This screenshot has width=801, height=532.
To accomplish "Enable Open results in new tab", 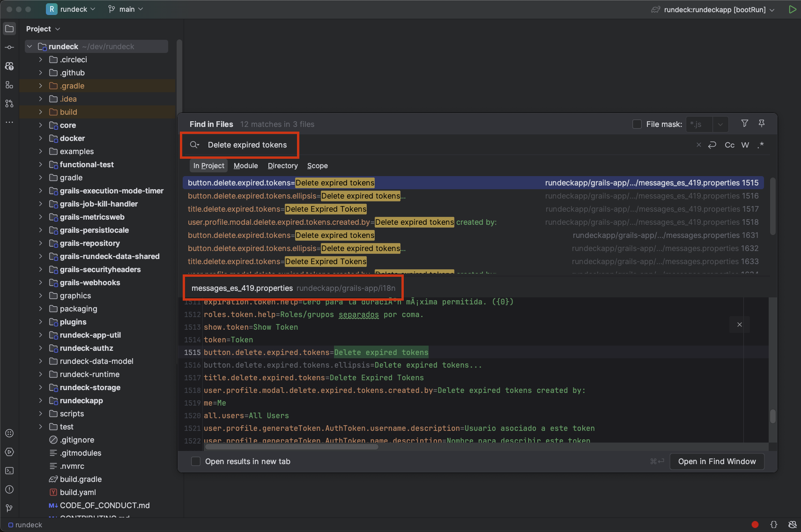I will pyautogui.click(x=196, y=461).
